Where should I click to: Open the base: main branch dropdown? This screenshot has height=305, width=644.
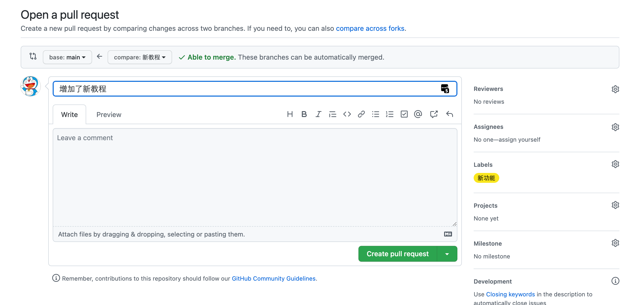click(67, 57)
